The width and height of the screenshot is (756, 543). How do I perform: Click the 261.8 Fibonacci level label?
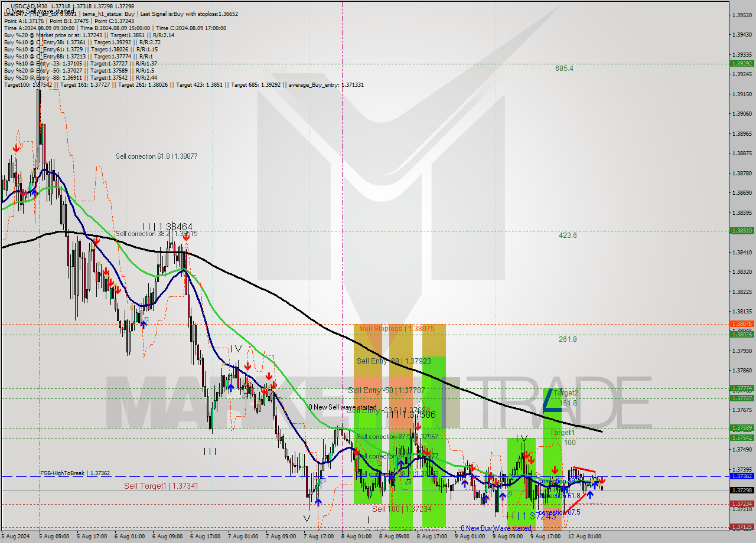click(x=568, y=339)
